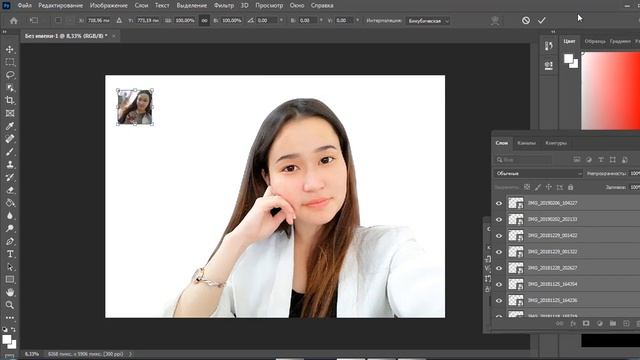The height and width of the screenshot is (360, 640).
Task: Hide the IMG_20181228 layer visibility
Action: [x=499, y=268]
